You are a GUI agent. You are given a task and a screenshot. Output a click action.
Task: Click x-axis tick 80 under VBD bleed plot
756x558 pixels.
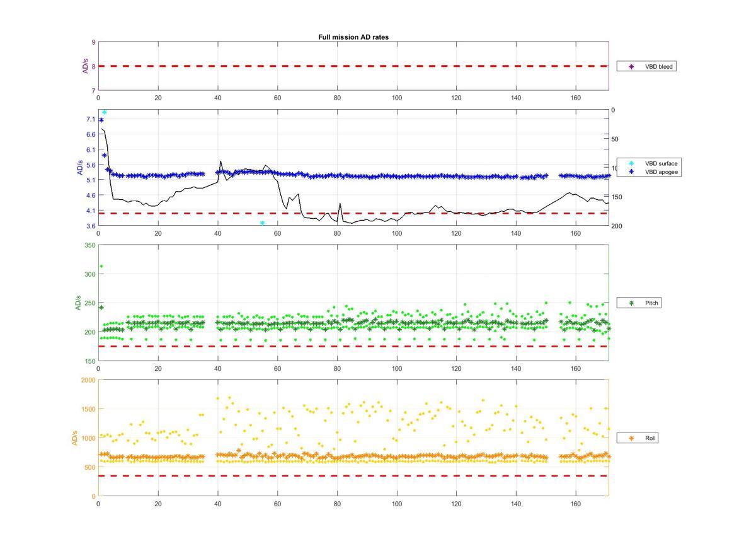point(337,98)
